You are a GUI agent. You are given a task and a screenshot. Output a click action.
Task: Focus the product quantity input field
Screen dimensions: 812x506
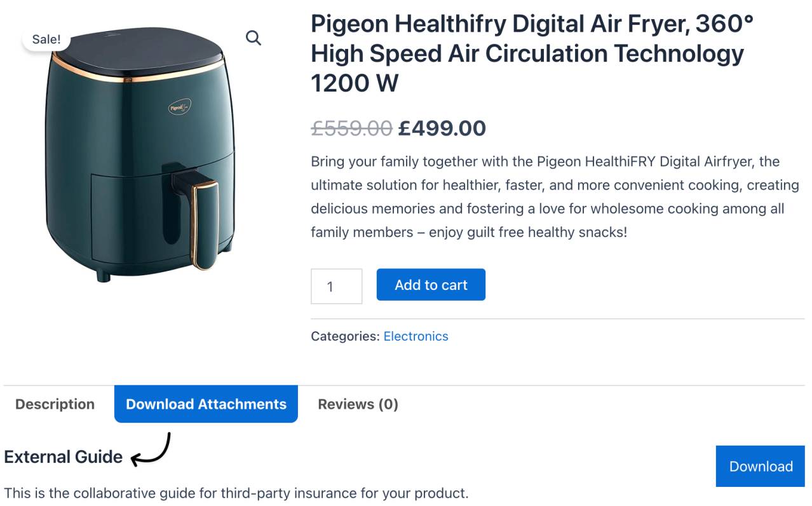tap(336, 286)
